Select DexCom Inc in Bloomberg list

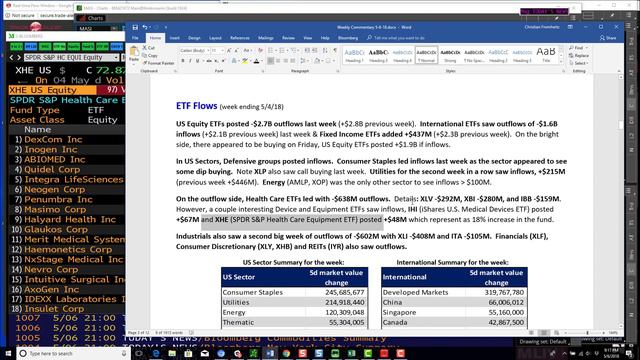tap(53, 139)
